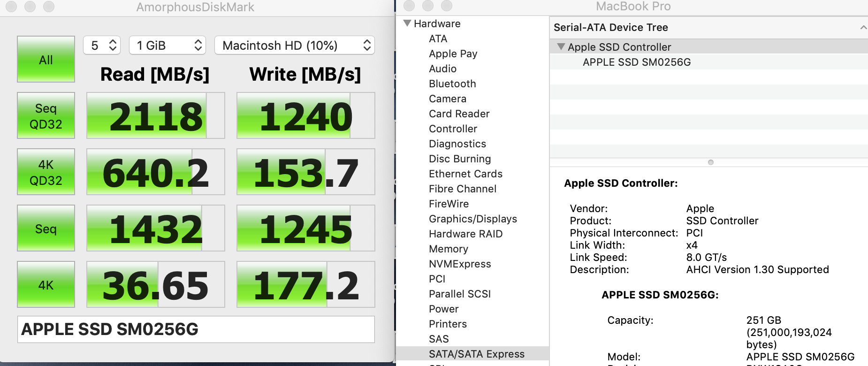Click the sort chevron in the device tree header
This screenshot has width=868, height=366.
[x=863, y=28]
